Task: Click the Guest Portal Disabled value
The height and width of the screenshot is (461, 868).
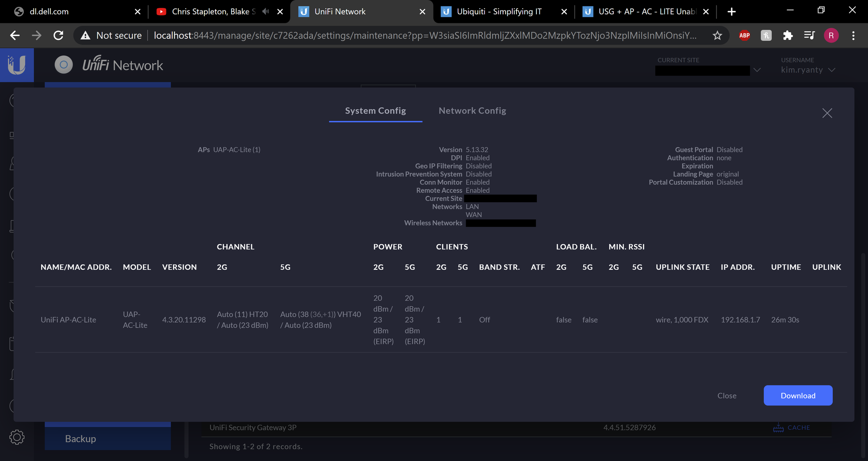Action: point(730,150)
